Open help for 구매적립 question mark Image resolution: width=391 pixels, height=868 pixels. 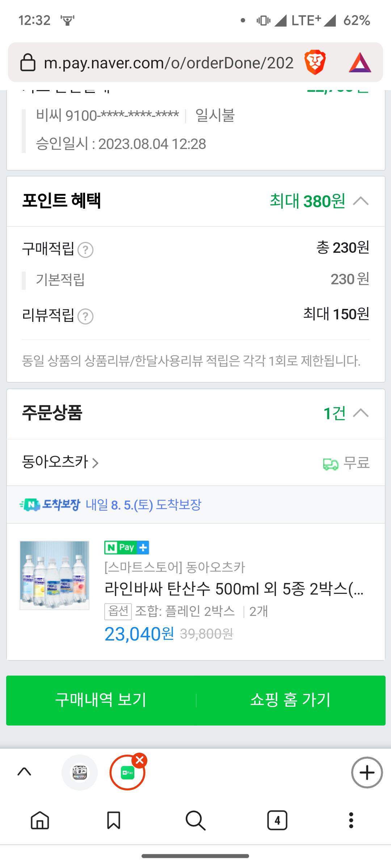point(85,250)
